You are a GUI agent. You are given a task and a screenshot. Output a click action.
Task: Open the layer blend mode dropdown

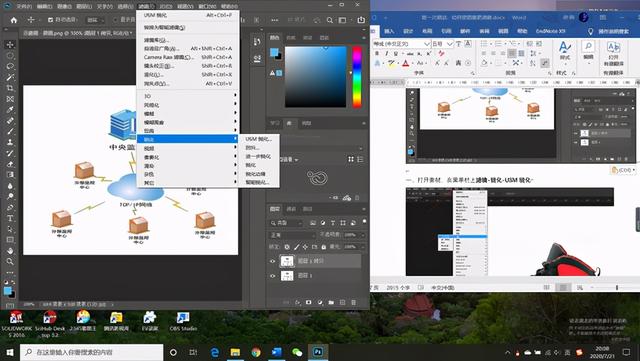(x=293, y=235)
